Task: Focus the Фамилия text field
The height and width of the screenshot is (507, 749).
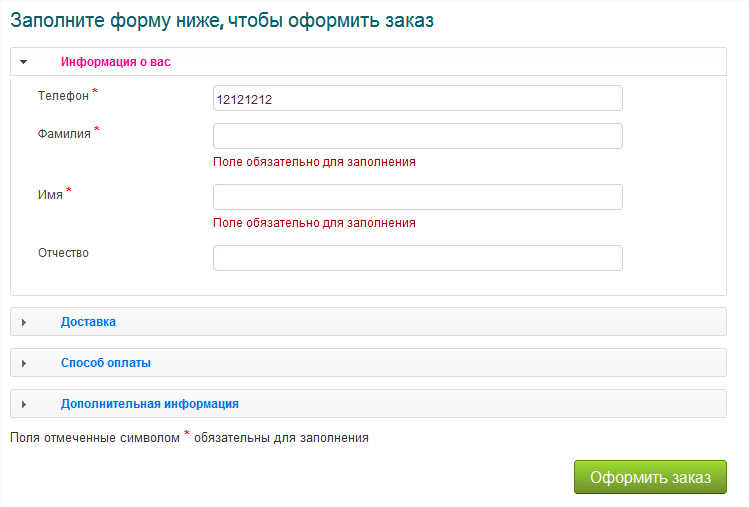Action: point(418,136)
